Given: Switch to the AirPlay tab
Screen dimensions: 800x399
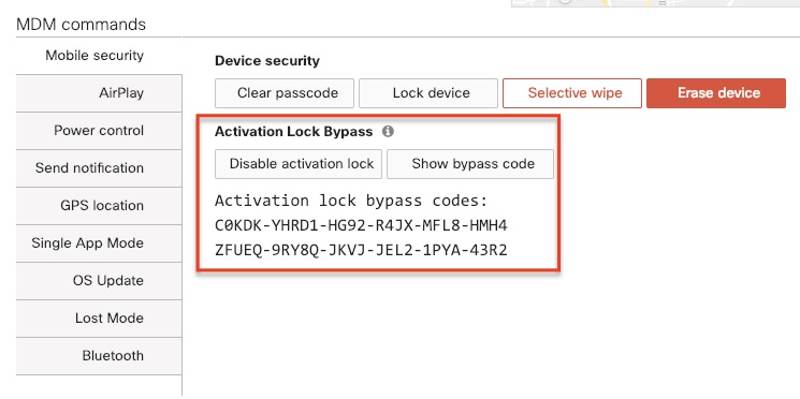Looking at the screenshot, I should pos(99,93).
